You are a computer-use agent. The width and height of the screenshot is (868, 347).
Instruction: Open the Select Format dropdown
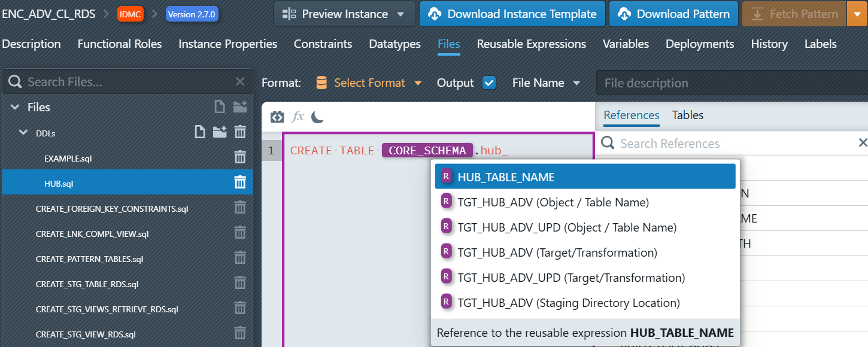[369, 83]
